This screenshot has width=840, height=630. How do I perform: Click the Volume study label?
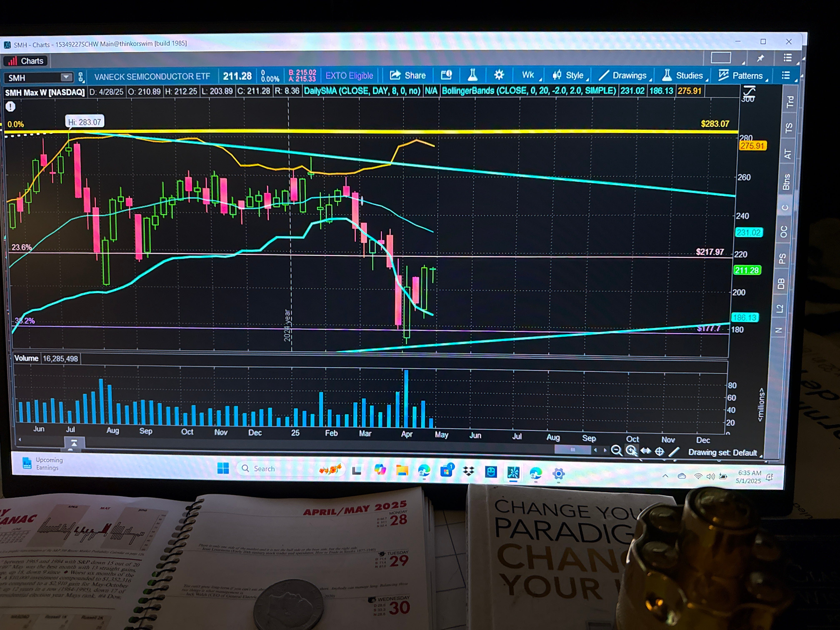(x=26, y=358)
